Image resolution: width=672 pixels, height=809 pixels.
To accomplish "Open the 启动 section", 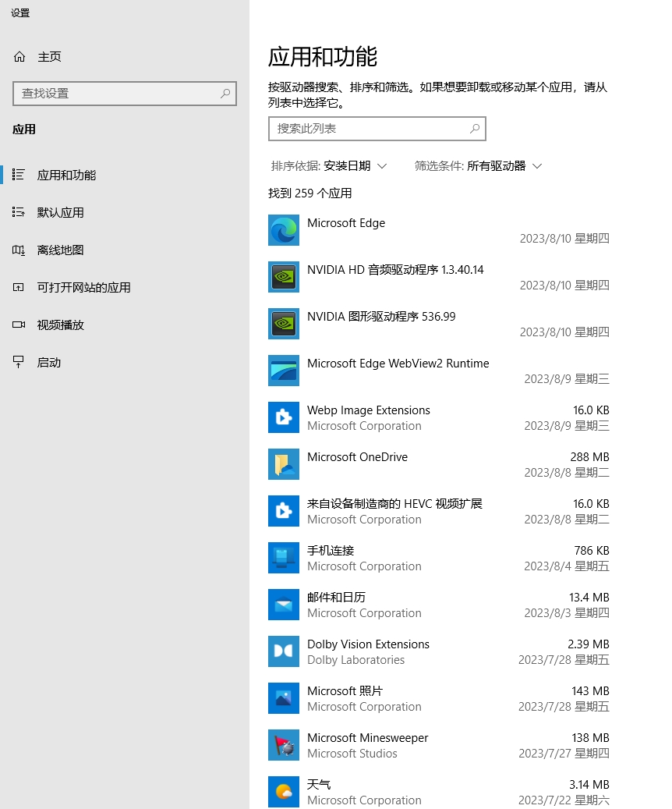I will click(x=49, y=363).
